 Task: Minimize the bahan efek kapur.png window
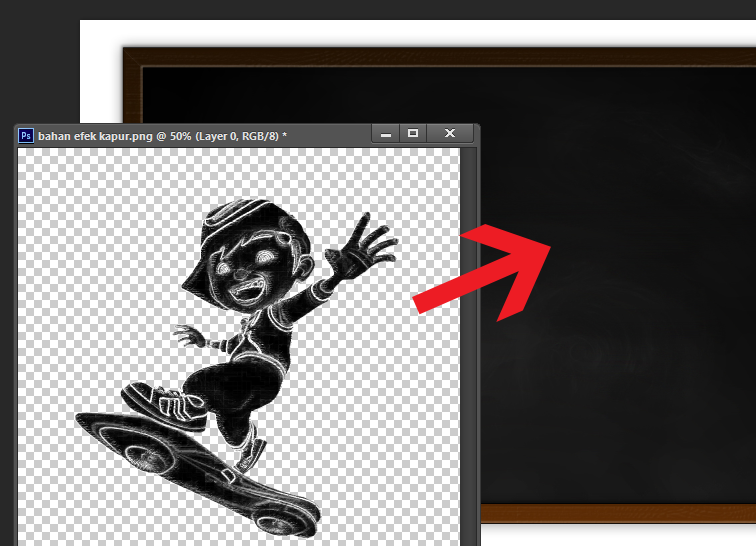click(386, 134)
